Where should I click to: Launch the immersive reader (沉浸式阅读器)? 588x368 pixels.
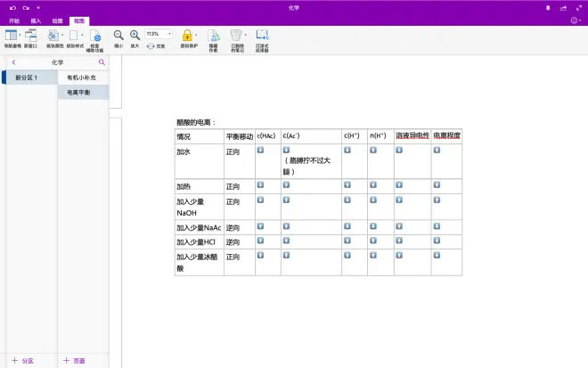262,37
